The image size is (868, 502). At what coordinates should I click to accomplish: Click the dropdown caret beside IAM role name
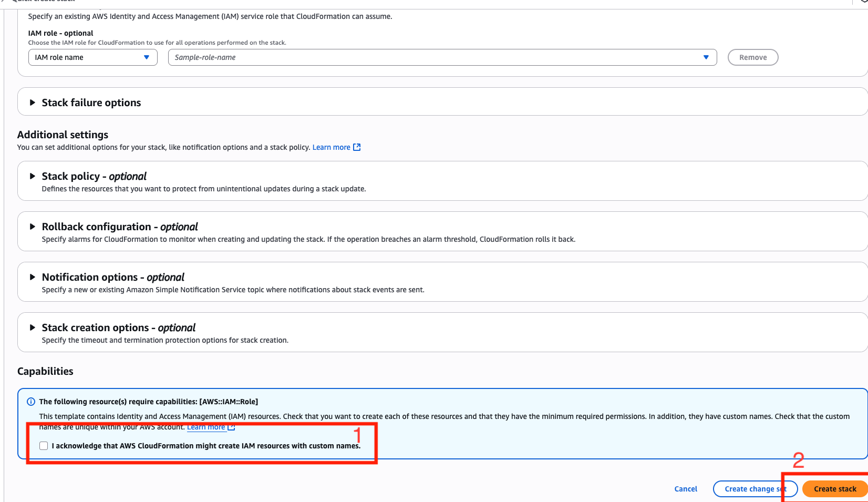tap(147, 57)
